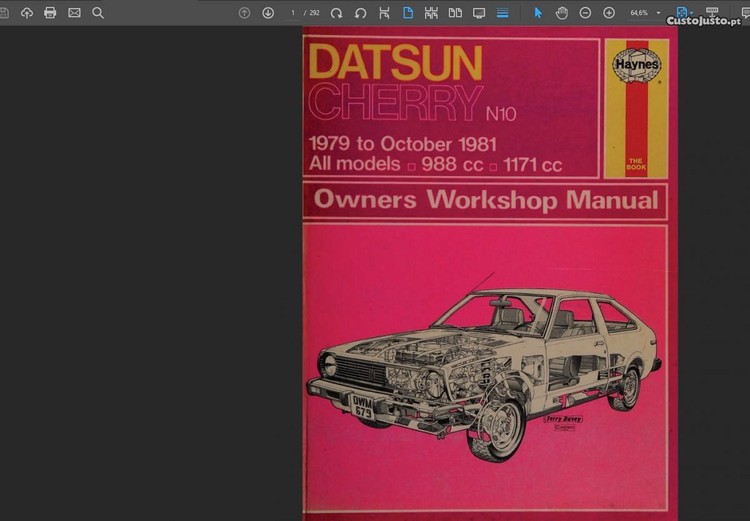This screenshot has width=750, height=521.
Task: Expand the fit page options dropdown
Action: pyautogui.click(x=692, y=13)
